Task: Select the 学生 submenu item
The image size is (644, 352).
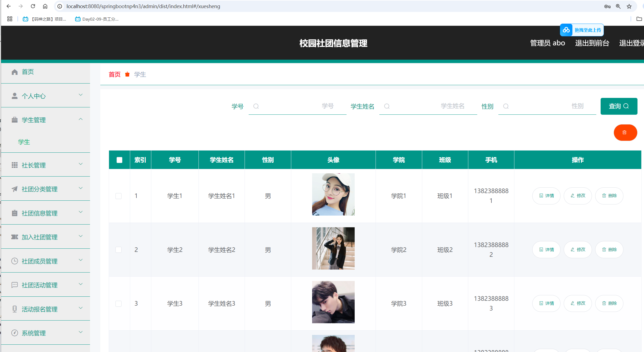Action: pyautogui.click(x=24, y=142)
